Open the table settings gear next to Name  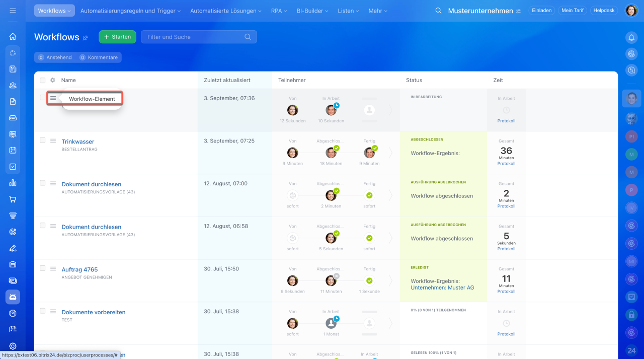tap(53, 80)
